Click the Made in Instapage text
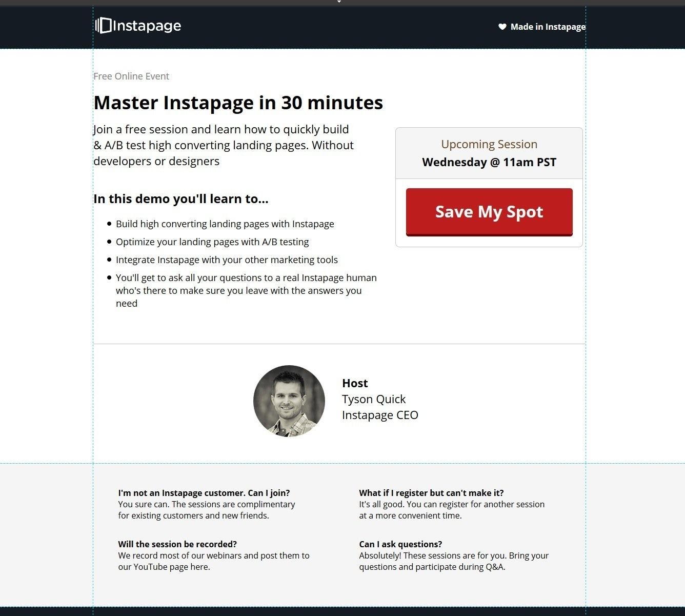The image size is (685, 616). click(548, 27)
